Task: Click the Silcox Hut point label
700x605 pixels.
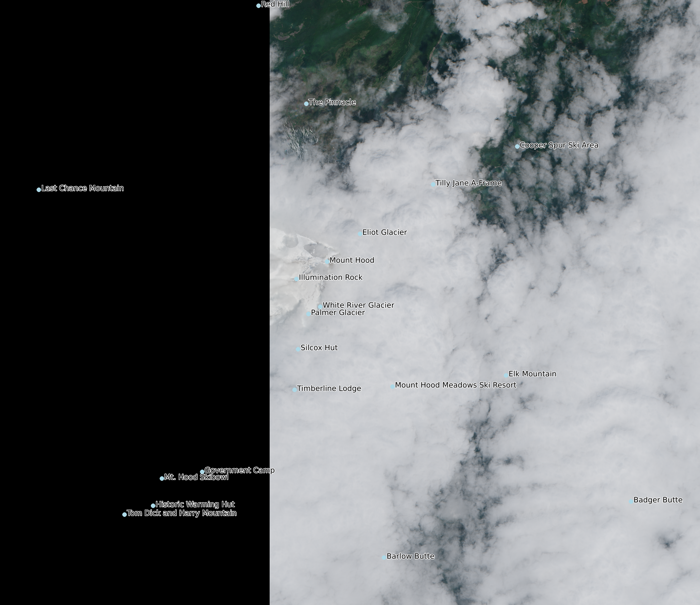Action: (319, 348)
